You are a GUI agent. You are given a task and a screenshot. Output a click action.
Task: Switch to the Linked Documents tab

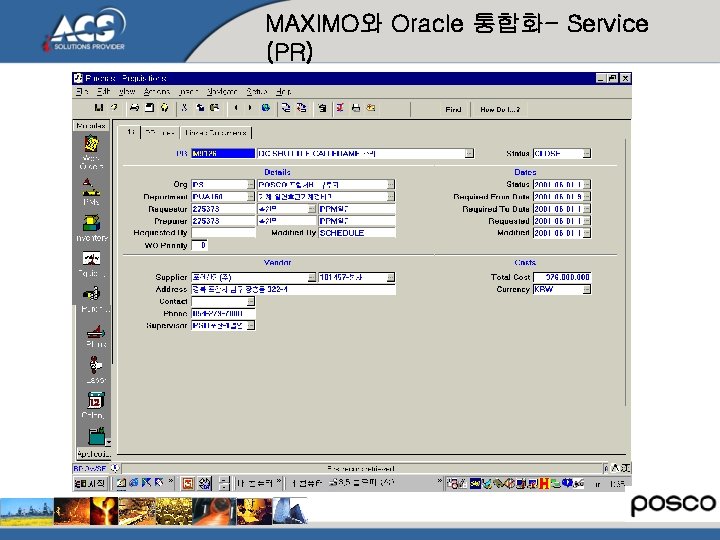(x=215, y=132)
